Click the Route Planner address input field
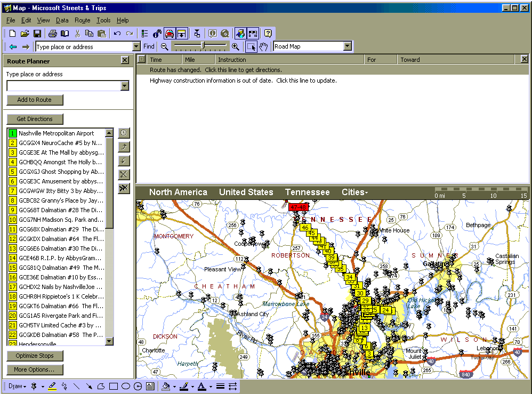 coord(64,86)
